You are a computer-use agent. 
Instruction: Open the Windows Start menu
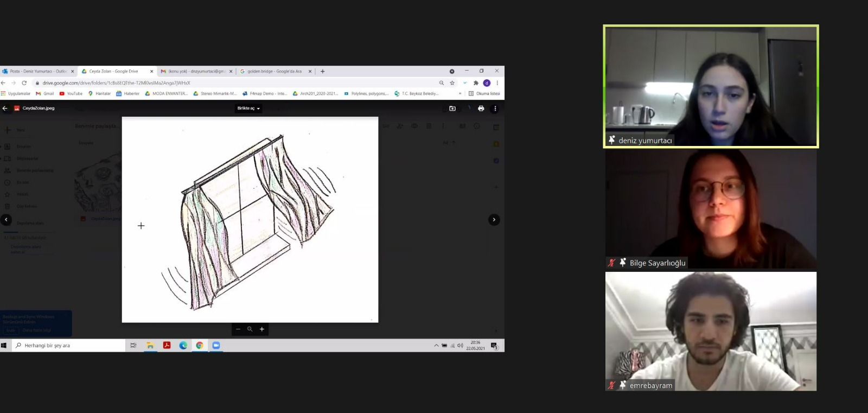tap(4, 345)
